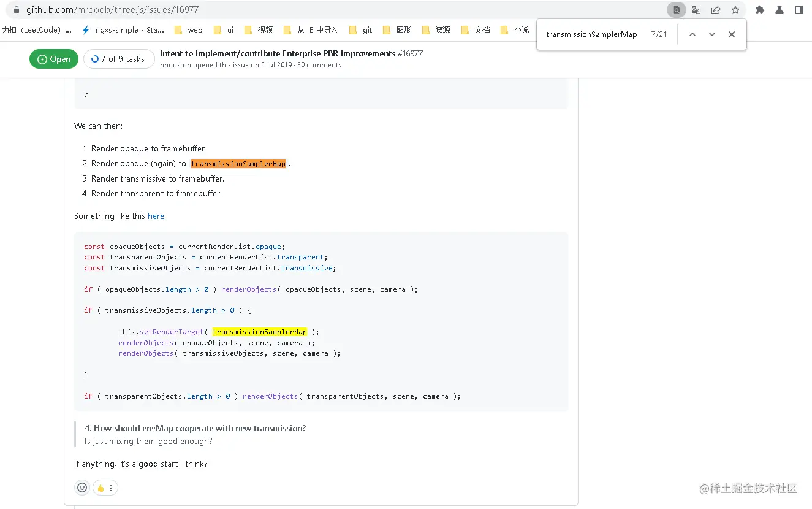Click 'const opaqueObjects' code line
The width and height of the screenshot is (812, 509).
pos(184,247)
